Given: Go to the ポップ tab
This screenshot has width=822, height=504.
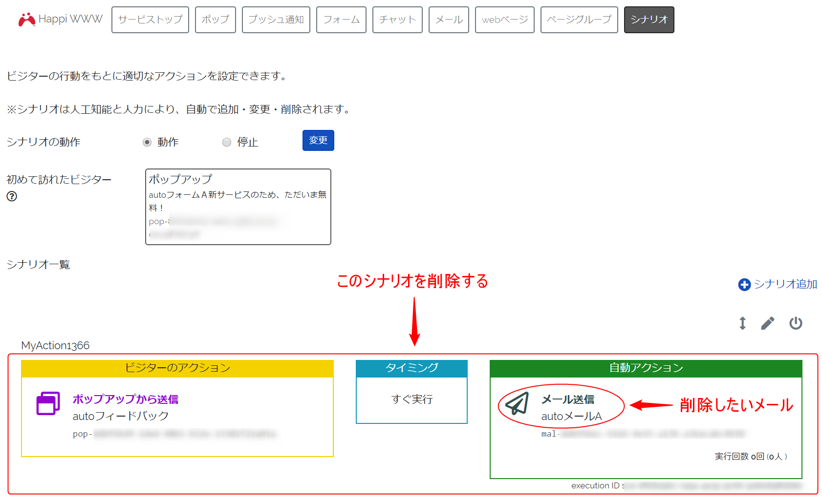Looking at the screenshot, I should point(216,20).
